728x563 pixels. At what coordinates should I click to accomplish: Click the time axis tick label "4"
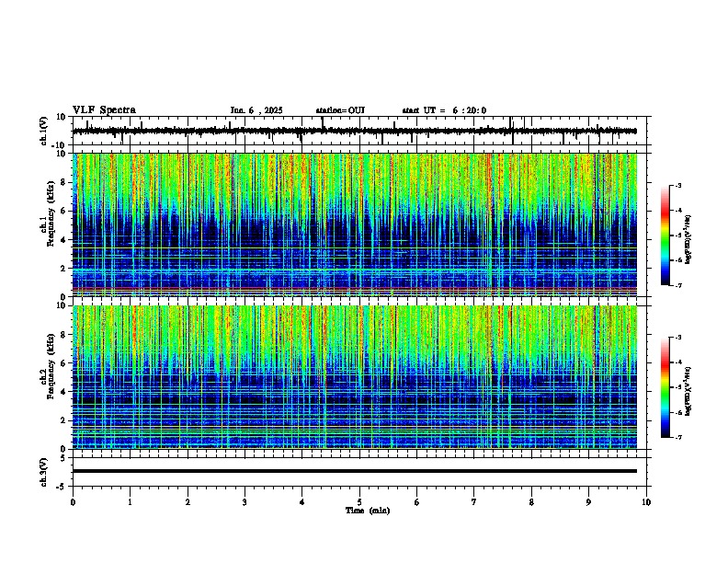click(302, 502)
